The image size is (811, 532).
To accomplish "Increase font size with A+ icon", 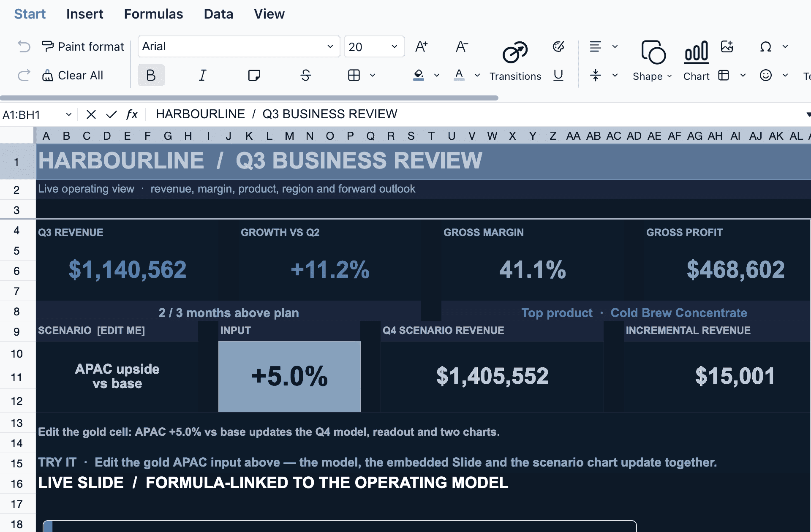I will click(x=421, y=46).
